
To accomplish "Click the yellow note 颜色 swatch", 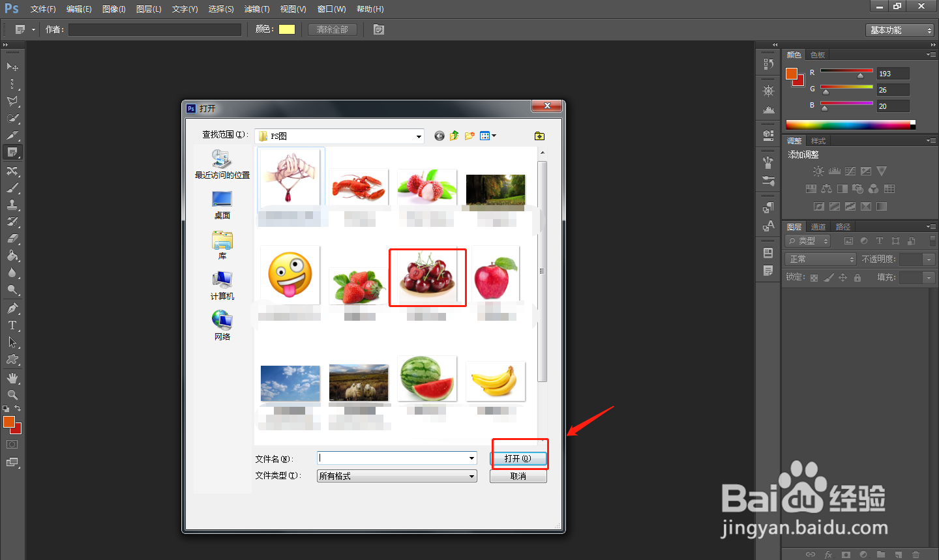I will (287, 29).
